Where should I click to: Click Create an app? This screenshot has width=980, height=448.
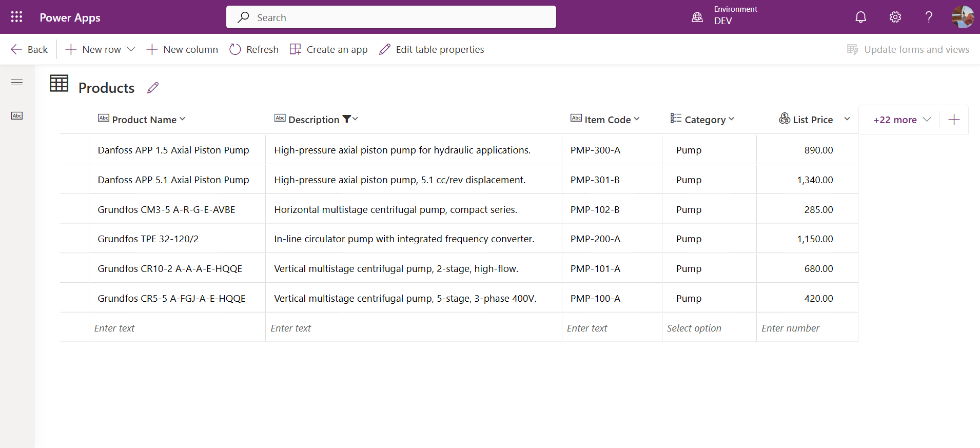[x=329, y=49]
